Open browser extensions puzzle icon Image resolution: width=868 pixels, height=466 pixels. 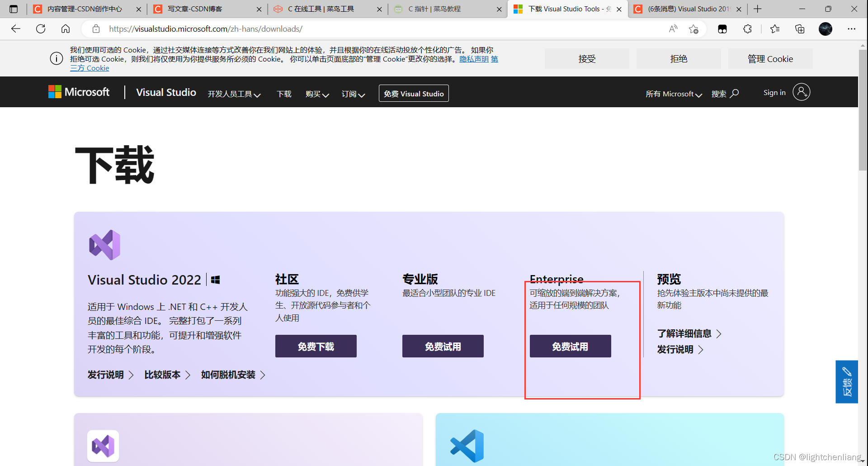pos(747,29)
